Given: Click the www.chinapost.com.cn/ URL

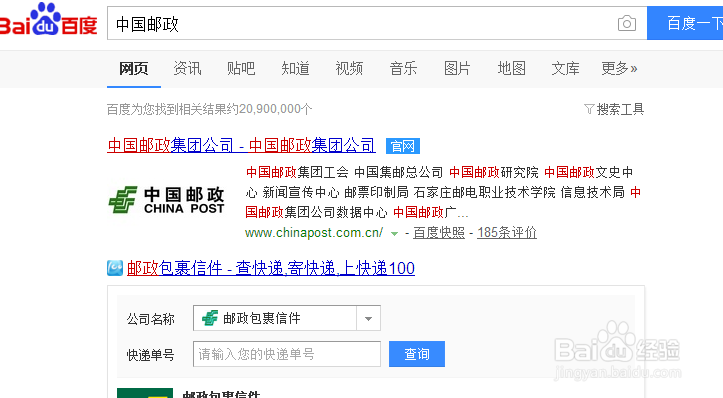Looking at the screenshot, I should click(314, 233).
